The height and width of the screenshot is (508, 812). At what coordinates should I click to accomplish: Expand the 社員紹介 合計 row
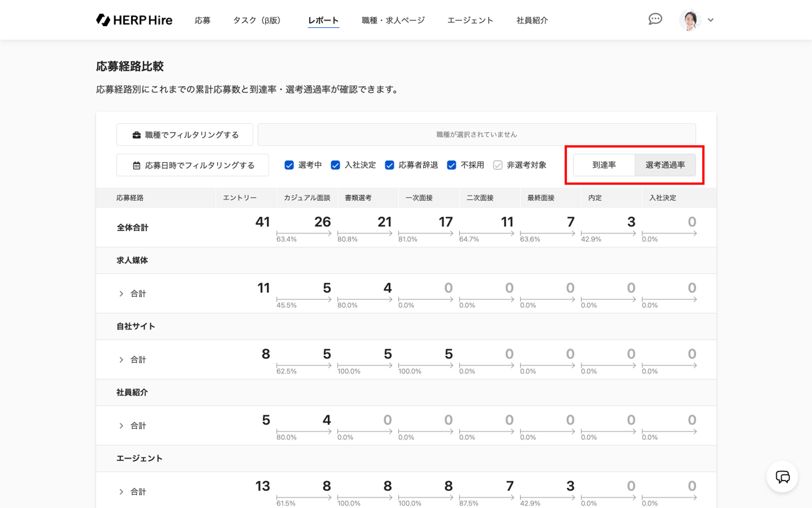tap(121, 426)
